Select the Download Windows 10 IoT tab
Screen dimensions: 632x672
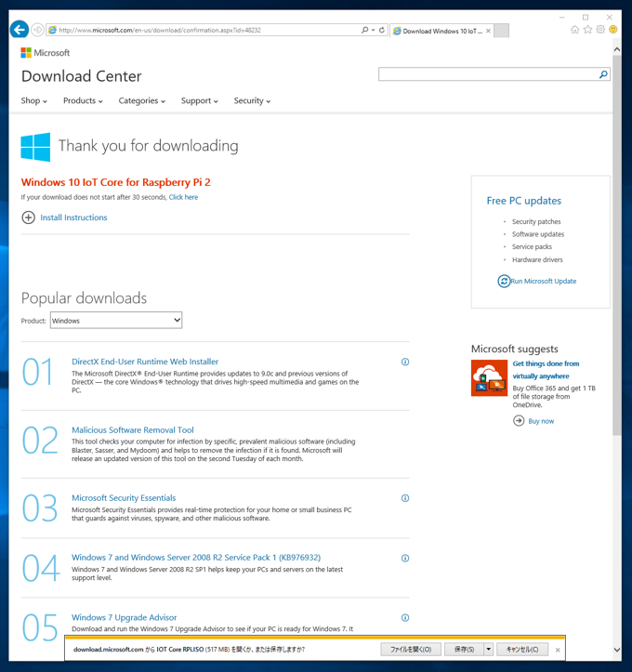440,31
